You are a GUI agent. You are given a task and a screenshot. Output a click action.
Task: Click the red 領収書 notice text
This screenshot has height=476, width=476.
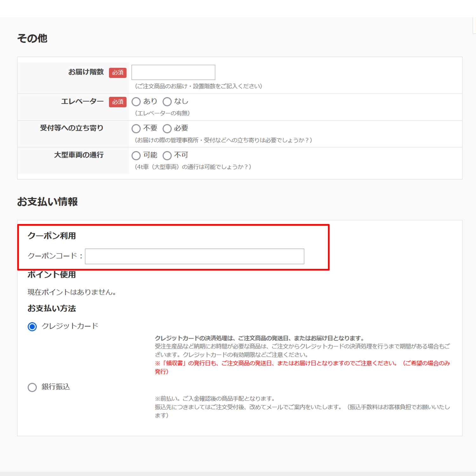tap(302, 367)
